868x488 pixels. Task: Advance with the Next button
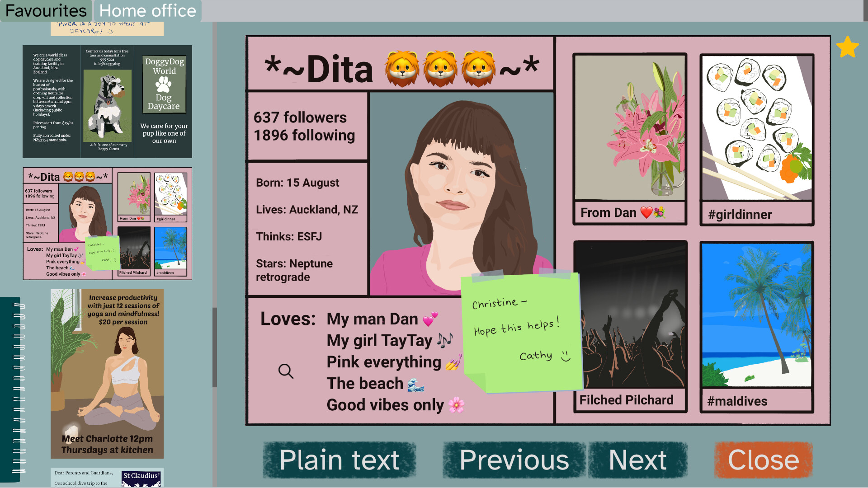tap(637, 460)
